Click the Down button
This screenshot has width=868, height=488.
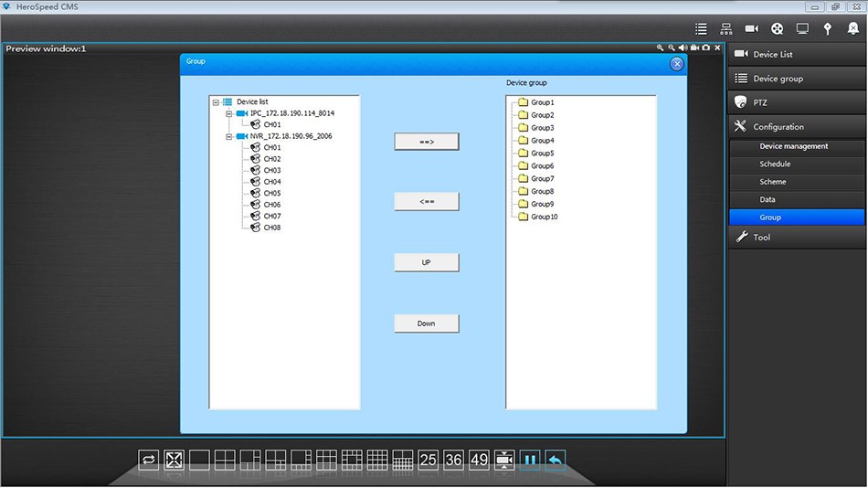(x=426, y=324)
